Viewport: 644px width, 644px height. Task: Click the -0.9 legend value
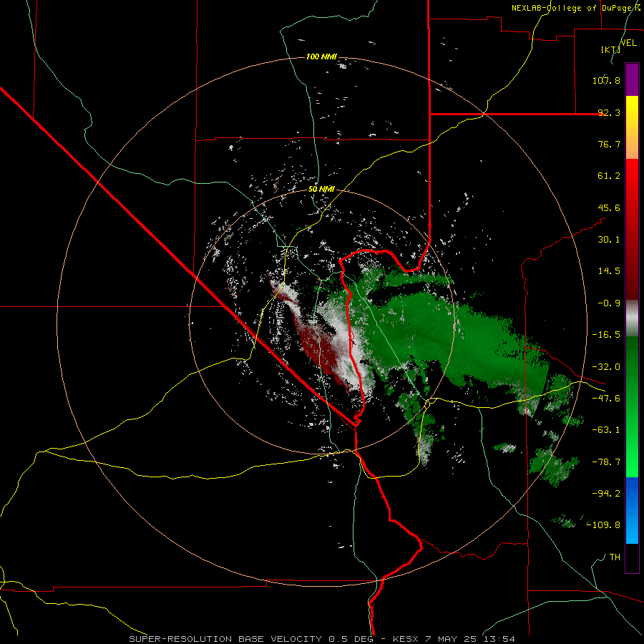609,303
